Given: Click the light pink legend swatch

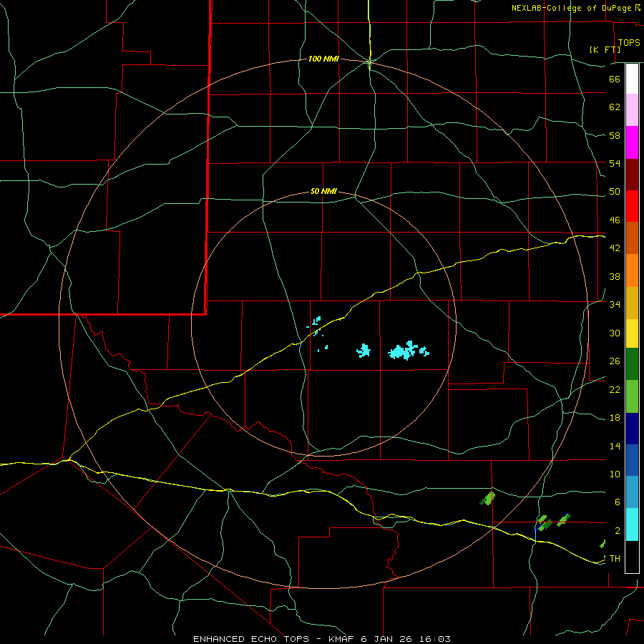Looking at the screenshot, I should point(632,109).
